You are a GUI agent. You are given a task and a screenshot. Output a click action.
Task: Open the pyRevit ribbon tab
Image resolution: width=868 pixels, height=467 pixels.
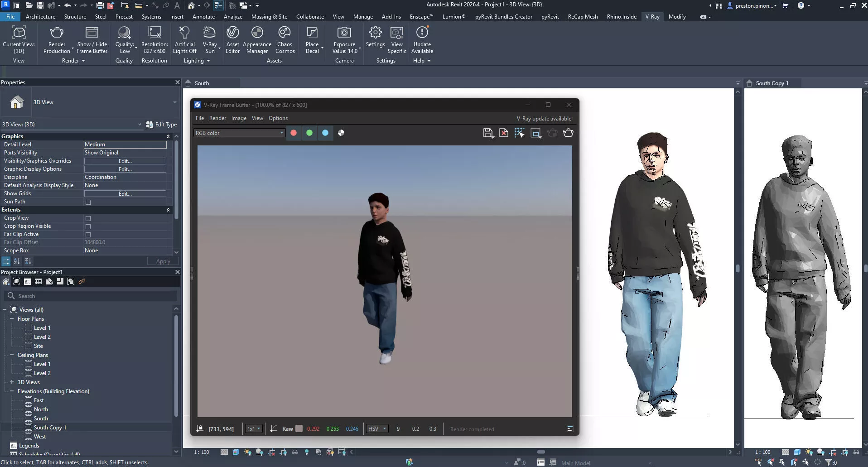pyautogui.click(x=550, y=17)
